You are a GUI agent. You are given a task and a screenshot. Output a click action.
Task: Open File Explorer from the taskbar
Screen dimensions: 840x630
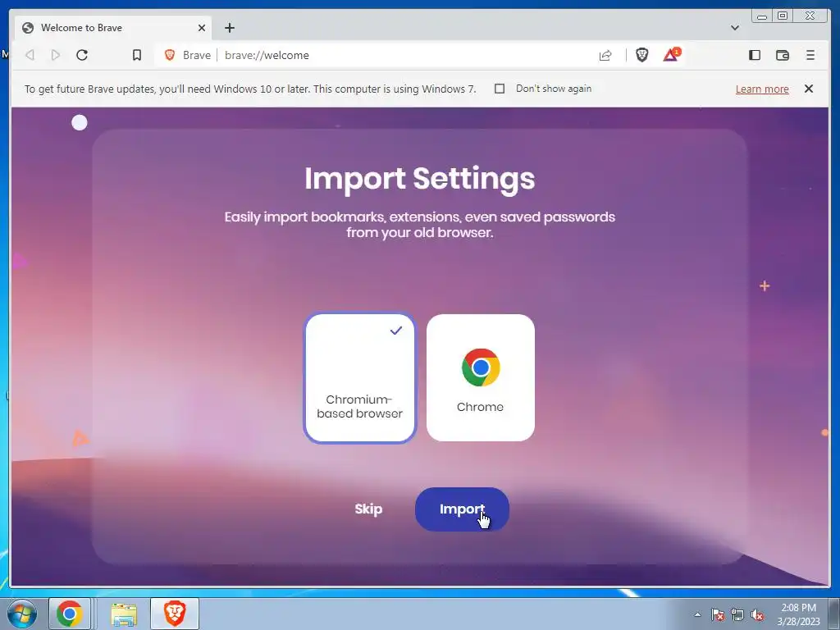125,614
